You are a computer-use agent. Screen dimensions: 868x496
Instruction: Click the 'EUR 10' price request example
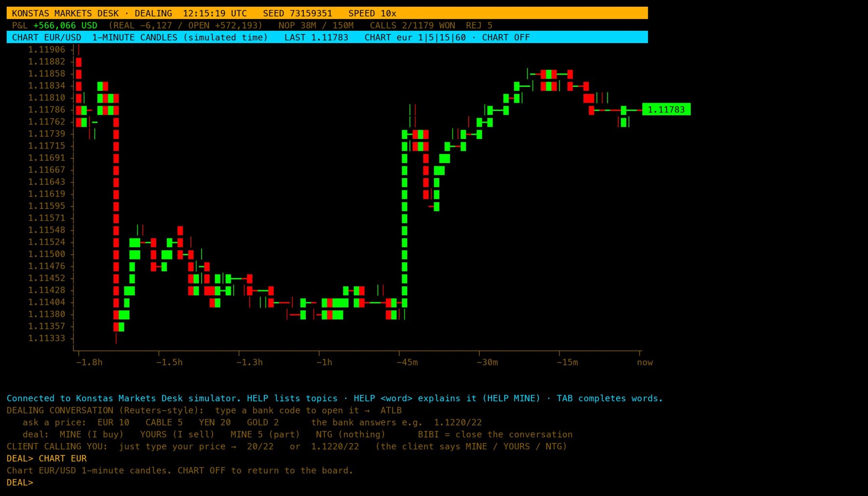click(x=113, y=423)
